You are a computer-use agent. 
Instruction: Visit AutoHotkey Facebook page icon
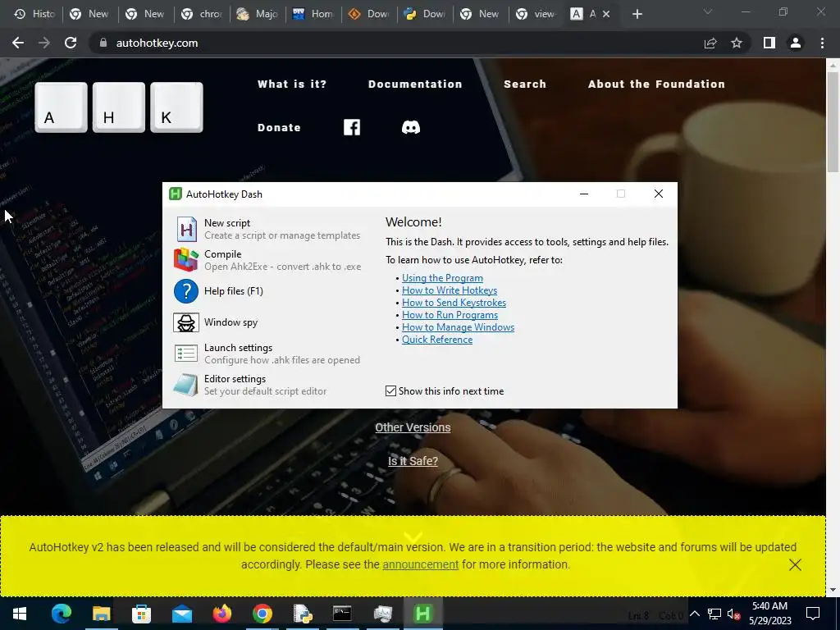(352, 127)
